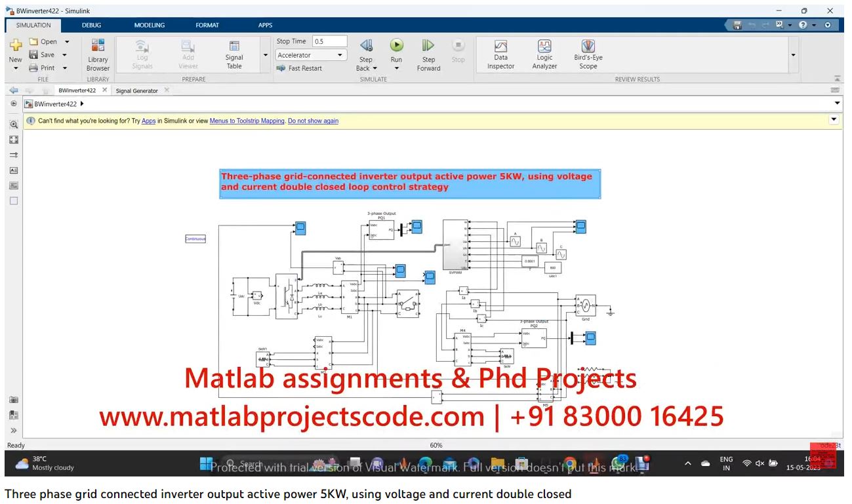852x504 pixels.
Task: Open the Menus to Toolstrip Mapping link
Action: click(x=247, y=121)
